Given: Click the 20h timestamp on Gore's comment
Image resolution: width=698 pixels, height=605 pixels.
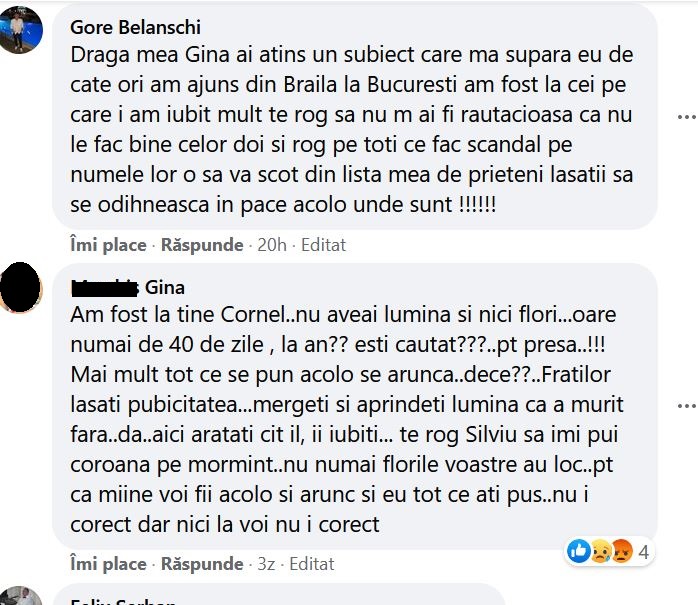Looking at the screenshot, I should tap(270, 244).
